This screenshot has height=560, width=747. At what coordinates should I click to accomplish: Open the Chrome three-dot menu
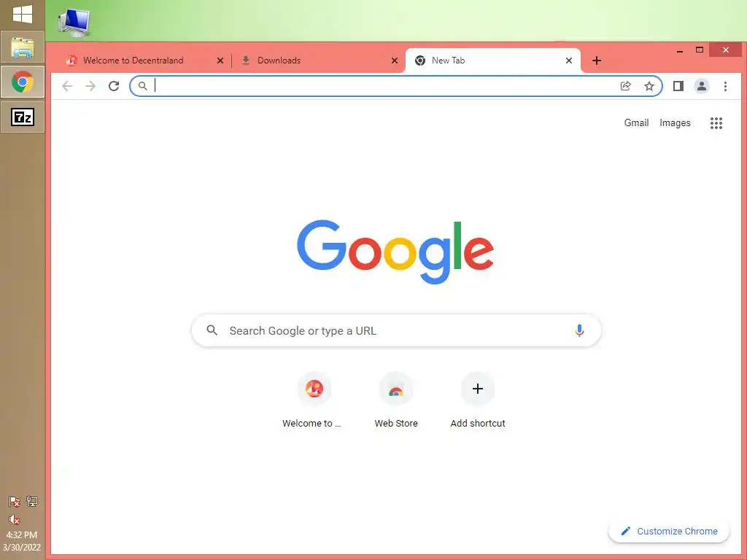coord(725,86)
